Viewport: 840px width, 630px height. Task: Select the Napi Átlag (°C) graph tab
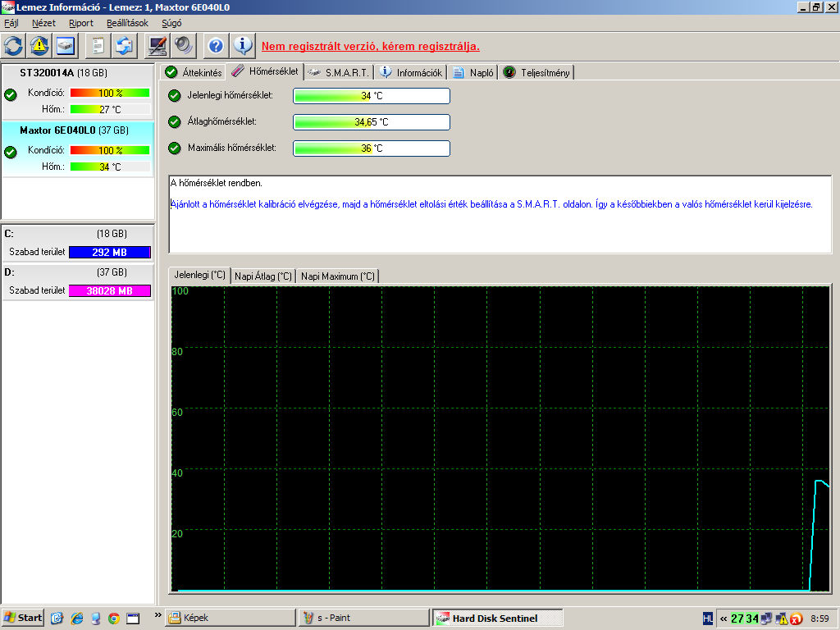(262, 276)
